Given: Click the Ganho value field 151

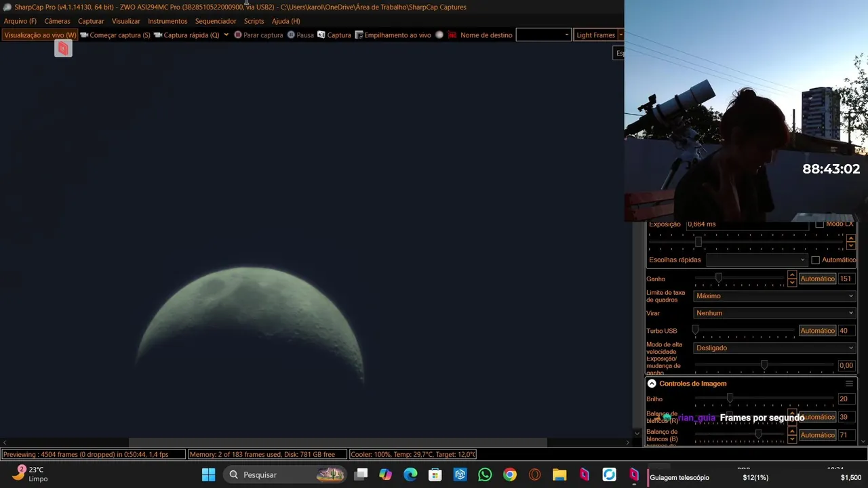Looking at the screenshot, I should pos(847,279).
